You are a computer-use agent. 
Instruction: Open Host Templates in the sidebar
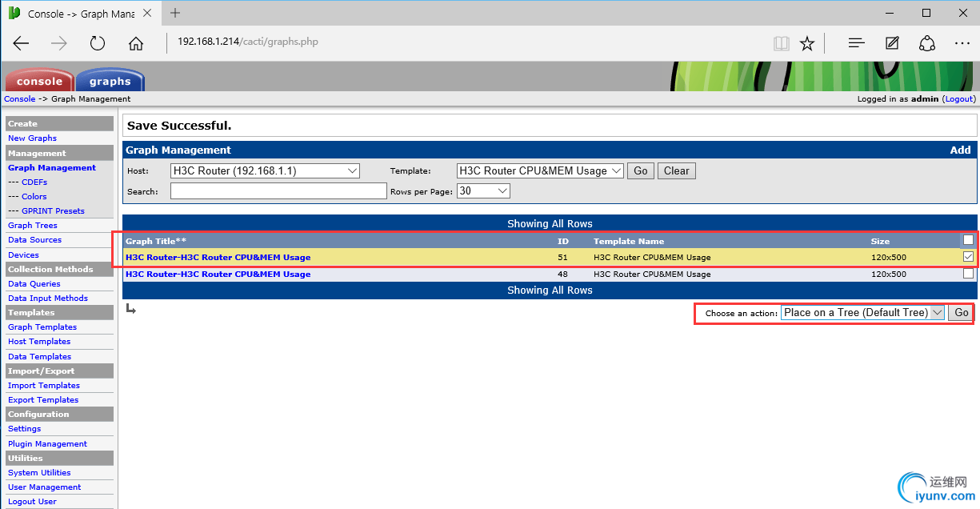[x=39, y=342]
